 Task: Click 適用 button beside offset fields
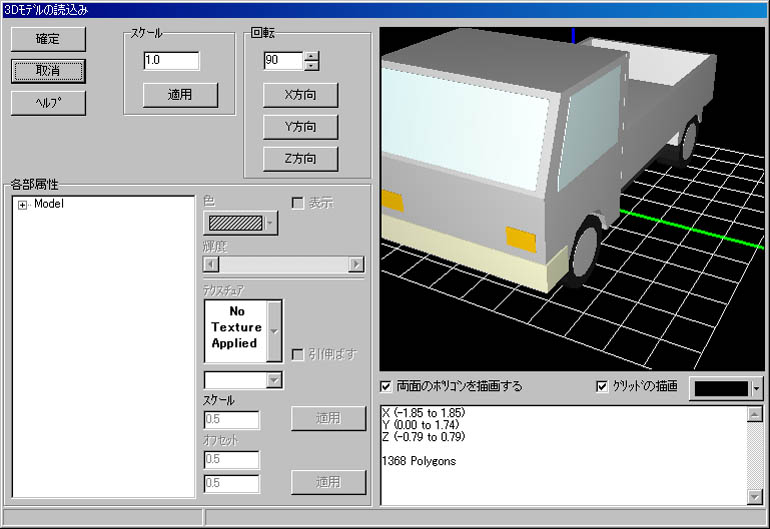(x=329, y=482)
